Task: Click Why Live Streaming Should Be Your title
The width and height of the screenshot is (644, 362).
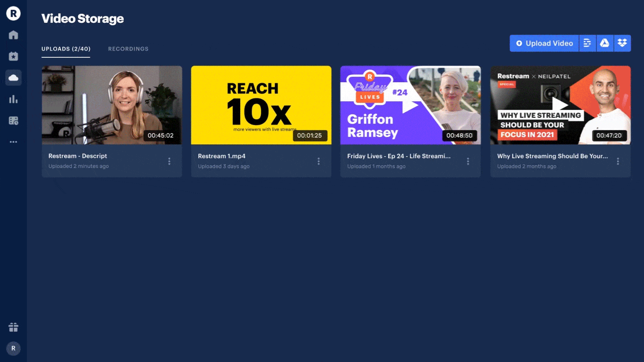Action: [552, 156]
